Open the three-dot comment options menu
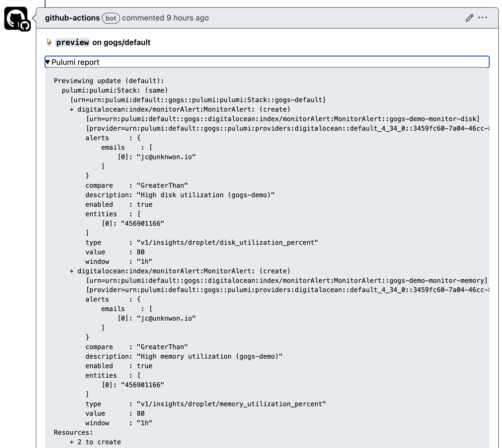Image resolution: width=502 pixels, height=448 pixels. coord(482,18)
